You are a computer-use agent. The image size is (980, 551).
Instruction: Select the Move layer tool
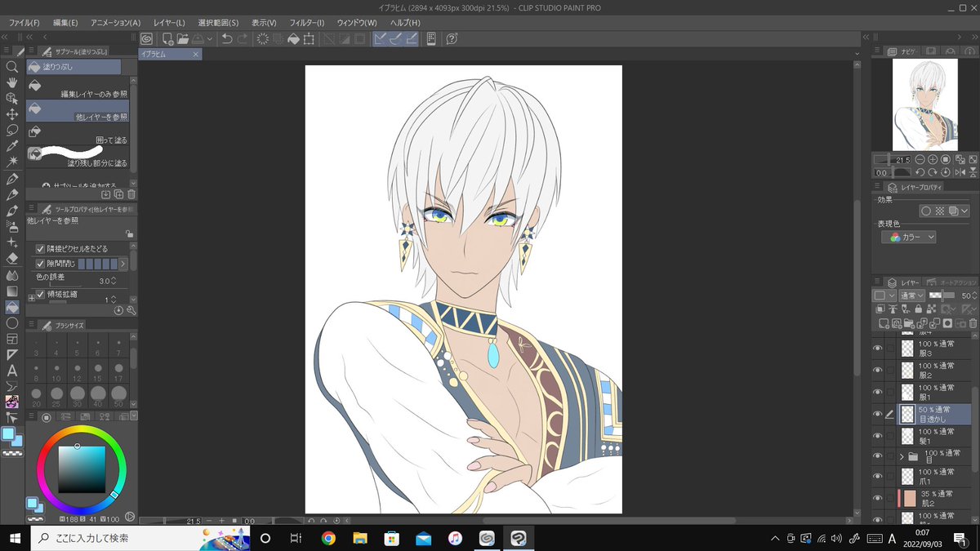[12, 114]
